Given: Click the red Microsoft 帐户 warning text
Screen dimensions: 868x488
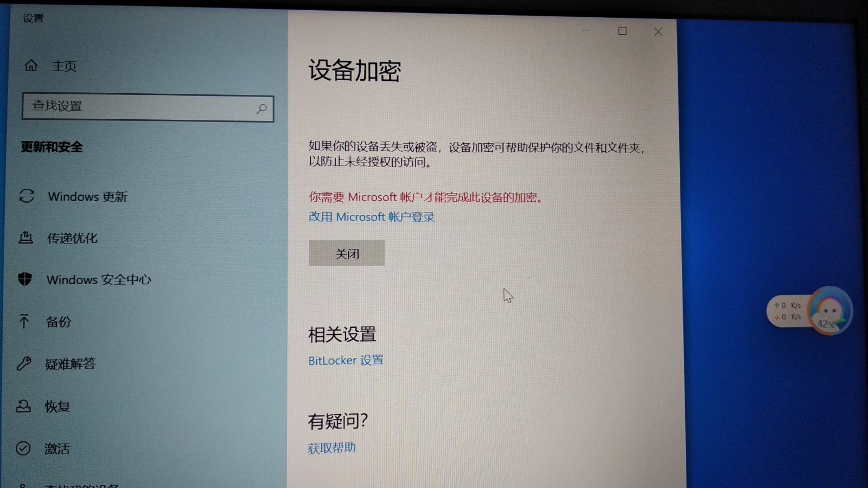Looking at the screenshot, I should tap(426, 197).
